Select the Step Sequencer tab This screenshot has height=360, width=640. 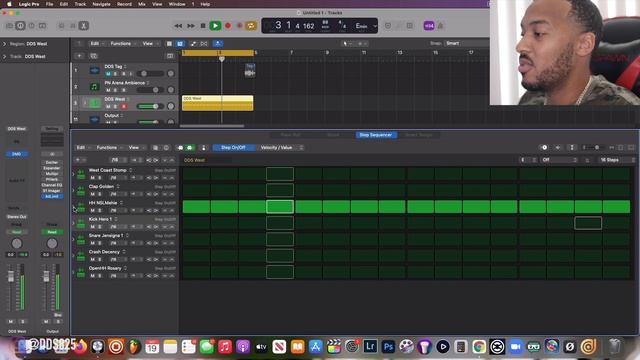pyautogui.click(x=376, y=135)
